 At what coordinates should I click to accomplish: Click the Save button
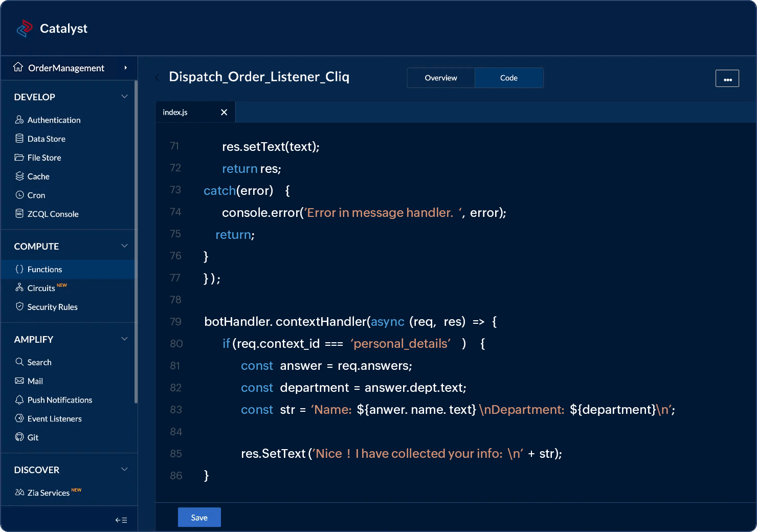point(199,517)
